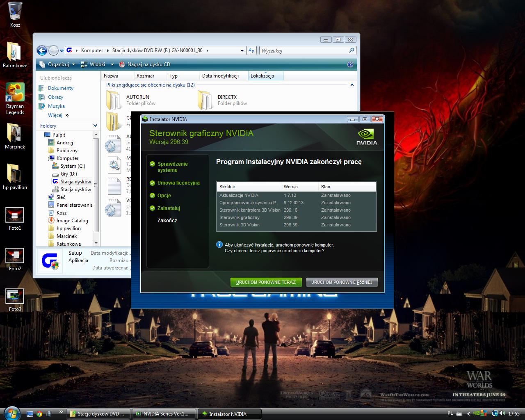Open the hp pavilion desktop folder icon
This screenshot has width=525, height=420.
(15, 177)
